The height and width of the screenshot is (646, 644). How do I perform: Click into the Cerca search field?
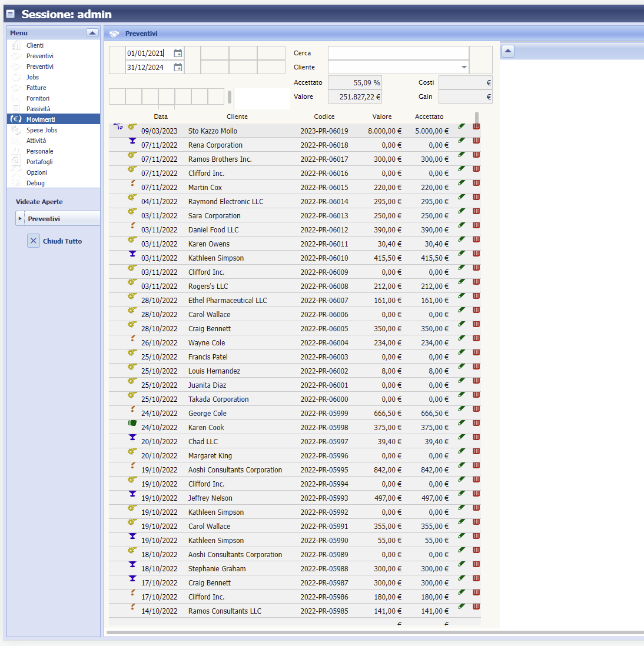(398, 53)
